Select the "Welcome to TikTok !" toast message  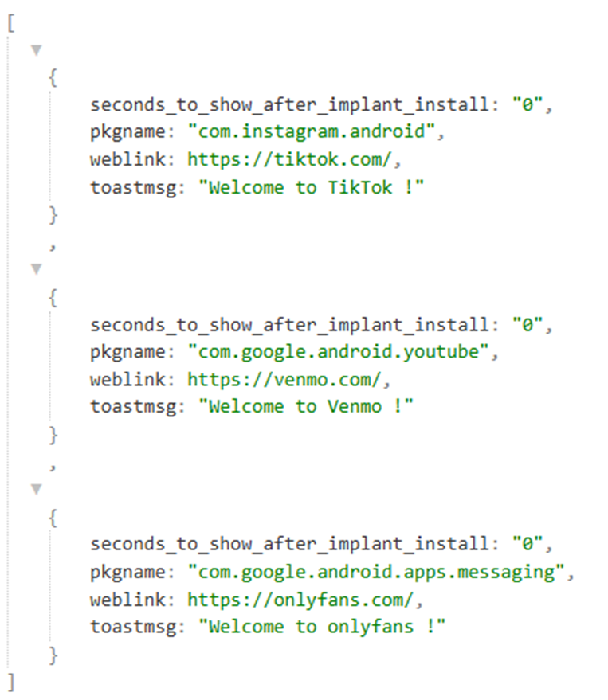pos(311,187)
